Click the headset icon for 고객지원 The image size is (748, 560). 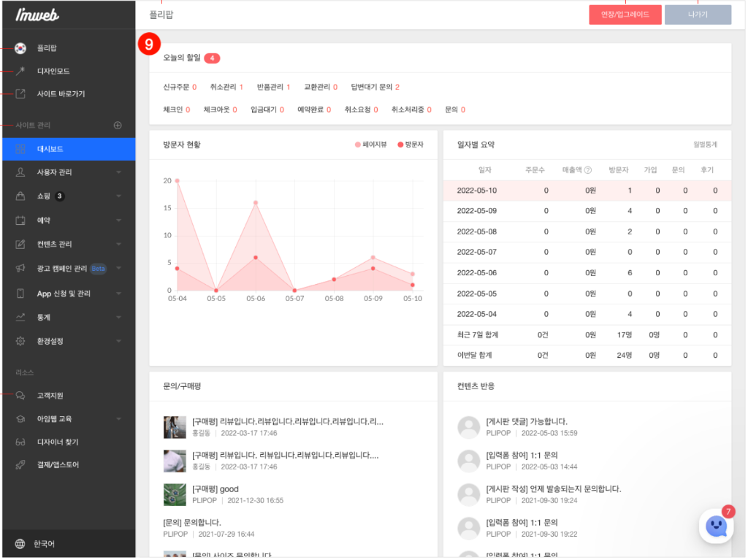[20, 396]
